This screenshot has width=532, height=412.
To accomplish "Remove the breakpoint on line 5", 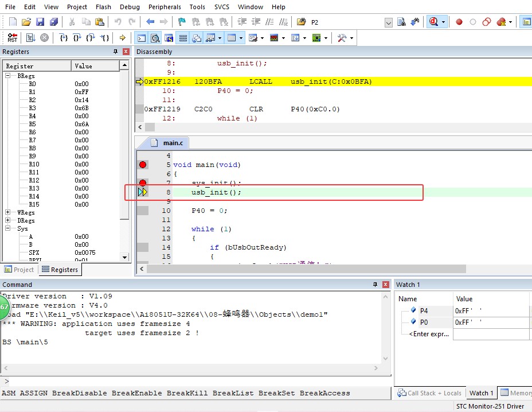I will [x=143, y=165].
